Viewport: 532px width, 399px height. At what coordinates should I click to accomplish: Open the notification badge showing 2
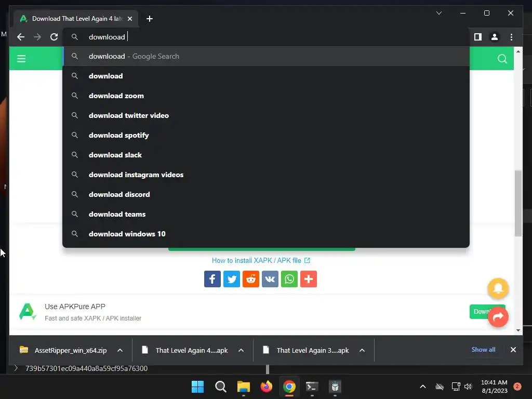517,387
